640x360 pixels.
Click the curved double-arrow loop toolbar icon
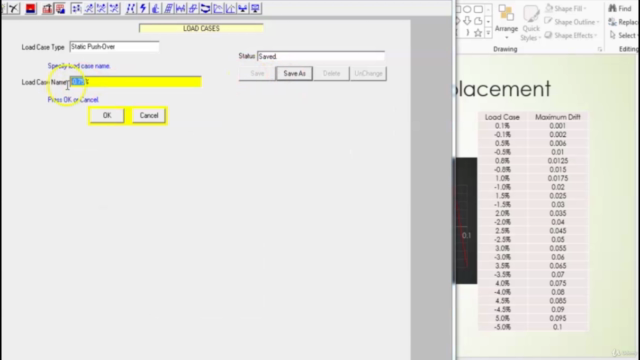click(x=205, y=9)
